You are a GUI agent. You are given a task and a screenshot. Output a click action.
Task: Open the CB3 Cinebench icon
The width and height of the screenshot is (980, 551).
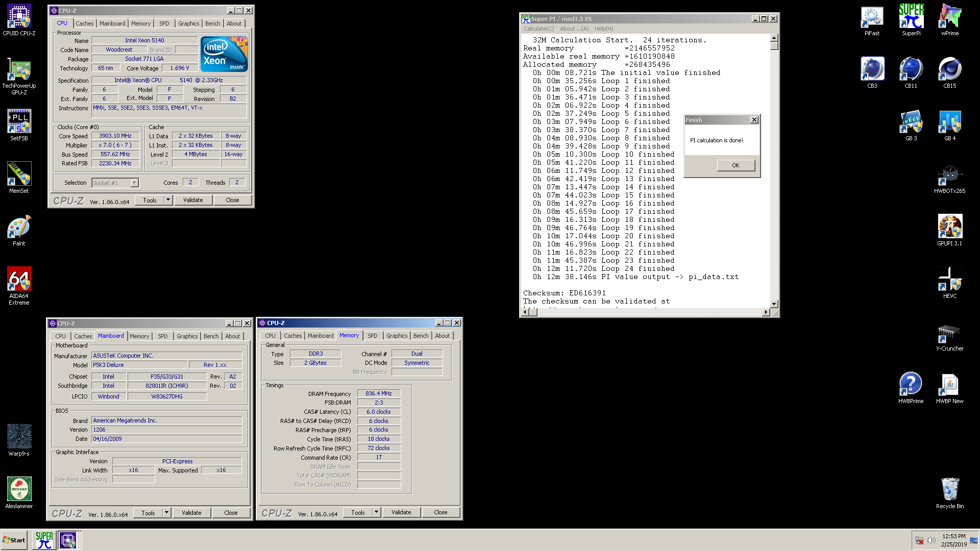[x=872, y=72]
